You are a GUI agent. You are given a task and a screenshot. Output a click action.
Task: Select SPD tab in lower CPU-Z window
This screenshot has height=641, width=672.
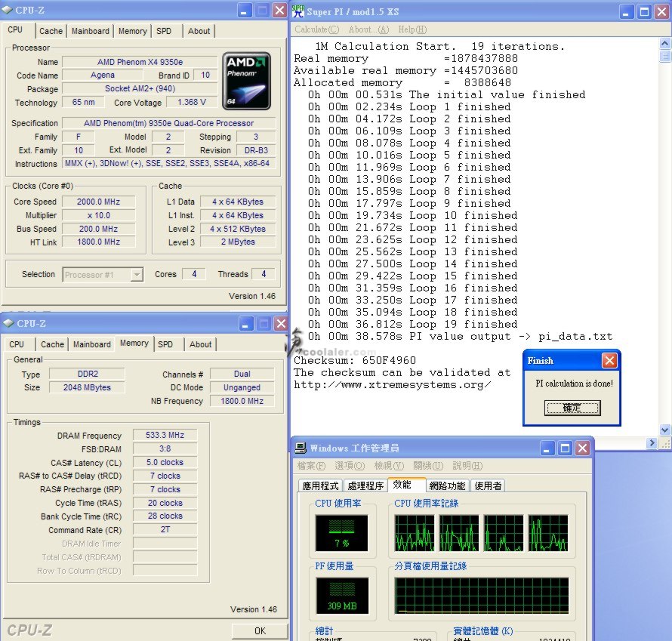[x=165, y=344]
